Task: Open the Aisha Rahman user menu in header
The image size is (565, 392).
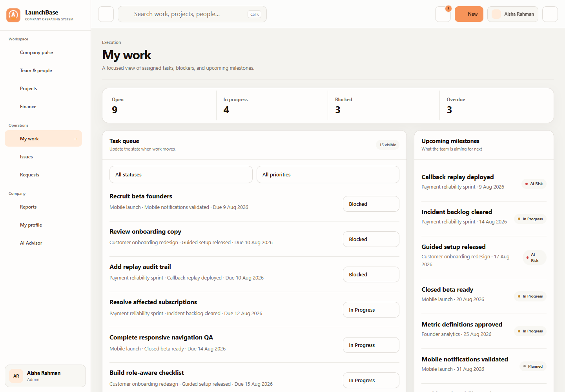Action: coord(513,14)
